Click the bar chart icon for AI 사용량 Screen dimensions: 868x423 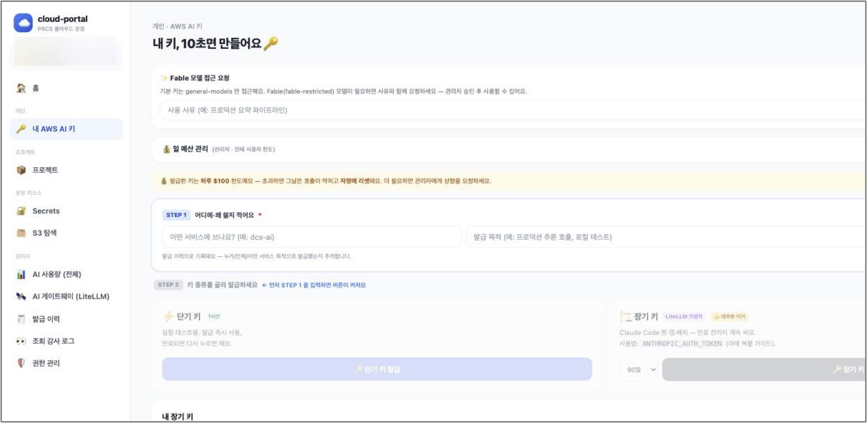21,275
